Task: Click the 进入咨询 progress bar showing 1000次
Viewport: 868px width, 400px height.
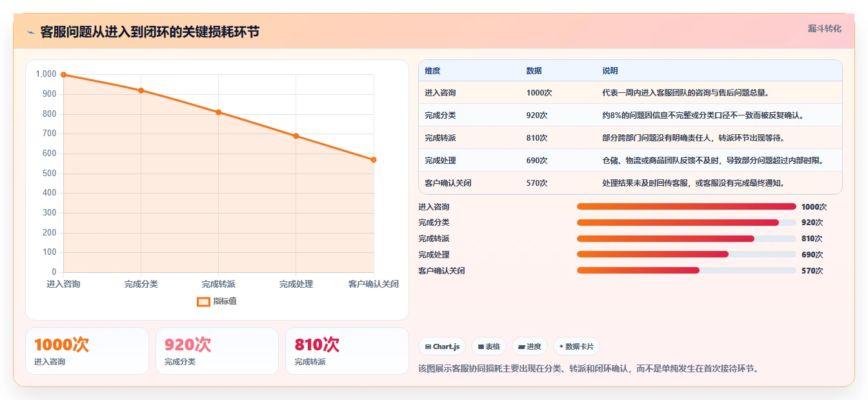Action: coord(687,206)
